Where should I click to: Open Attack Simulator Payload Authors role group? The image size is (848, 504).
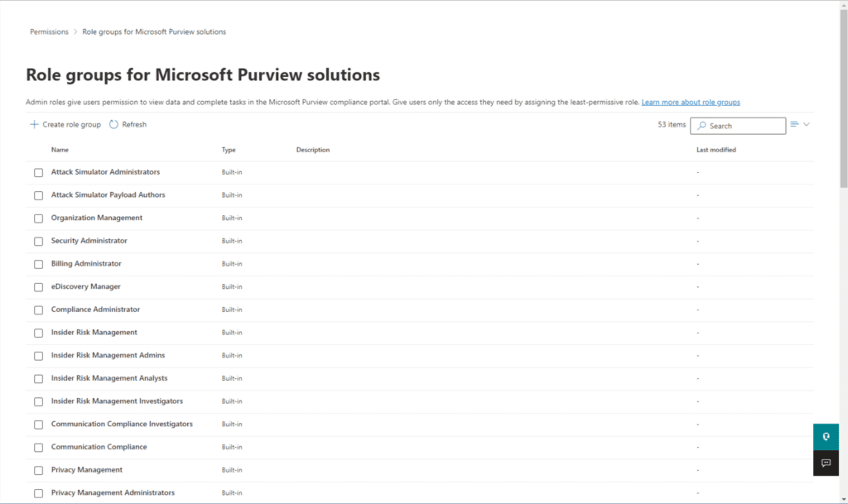[x=108, y=194]
